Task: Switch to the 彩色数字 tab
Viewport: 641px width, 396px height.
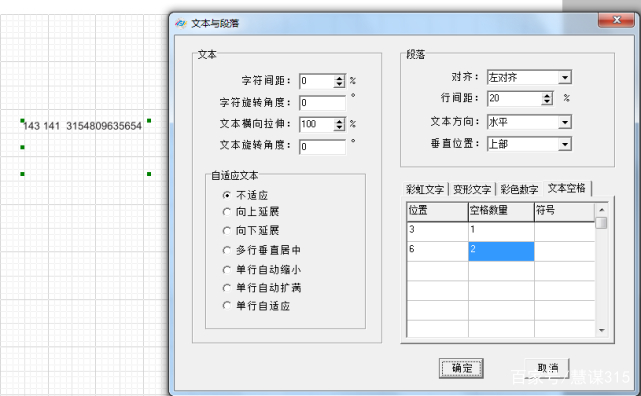Action: [x=519, y=189]
